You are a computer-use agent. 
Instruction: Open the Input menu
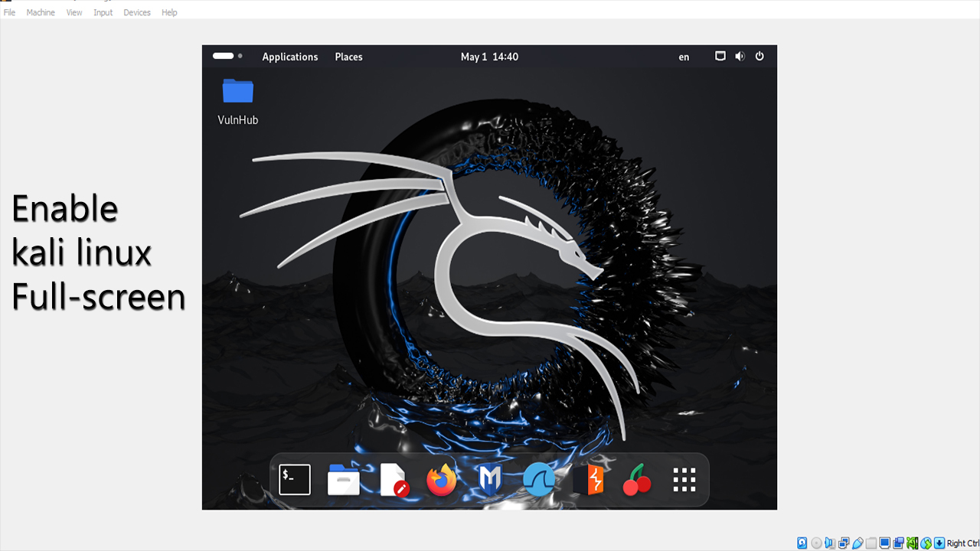pyautogui.click(x=103, y=12)
